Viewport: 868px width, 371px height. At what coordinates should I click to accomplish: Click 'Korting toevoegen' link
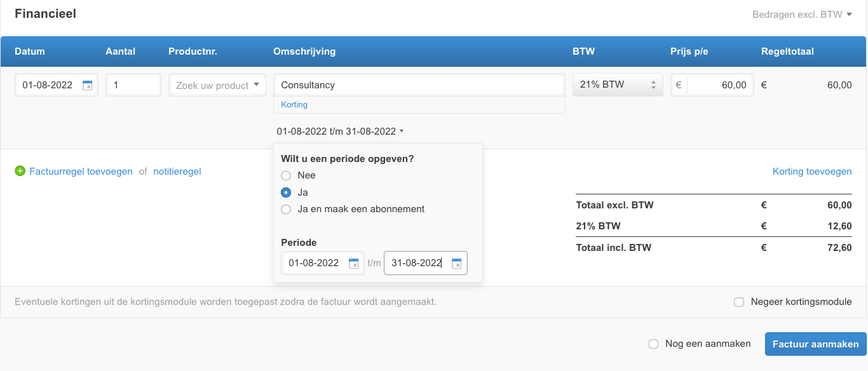[812, 172]
